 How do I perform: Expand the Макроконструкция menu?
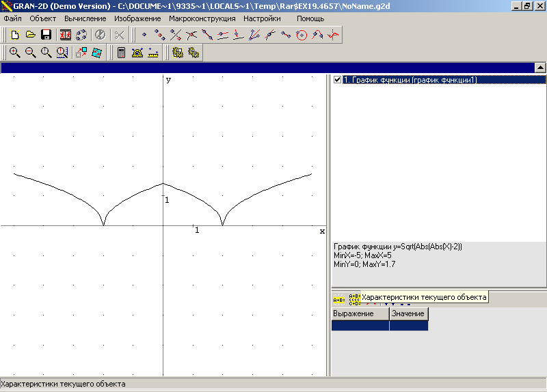[x=202, y=18]
